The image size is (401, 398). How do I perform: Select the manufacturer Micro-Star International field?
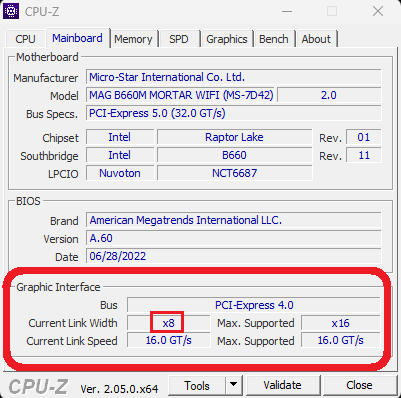(x=233, y=77)
